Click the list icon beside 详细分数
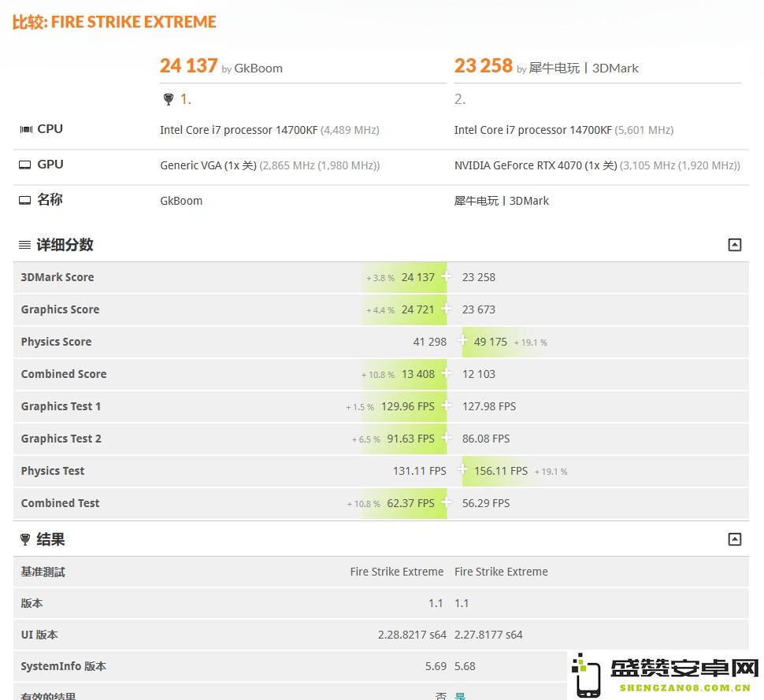 [25, 245]
